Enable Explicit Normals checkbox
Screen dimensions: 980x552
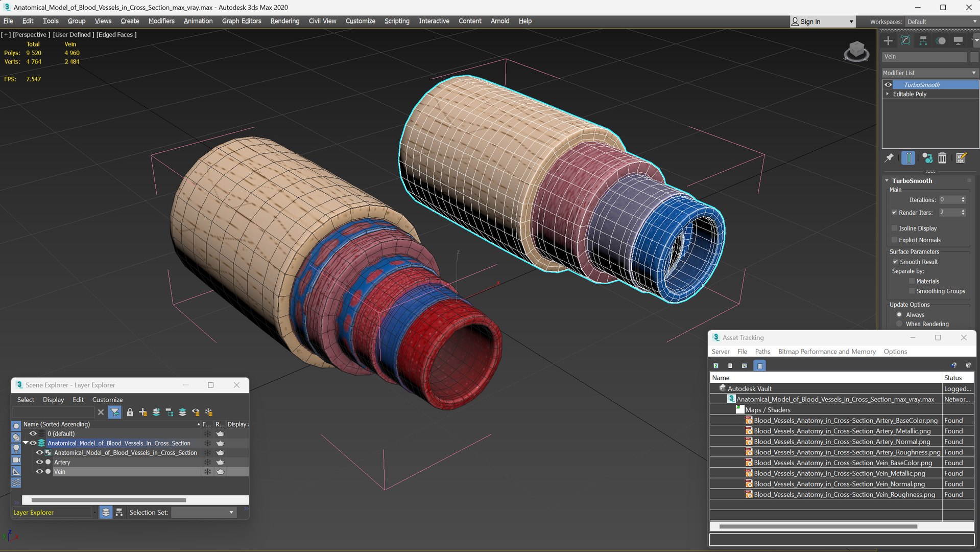coord(894,240)
